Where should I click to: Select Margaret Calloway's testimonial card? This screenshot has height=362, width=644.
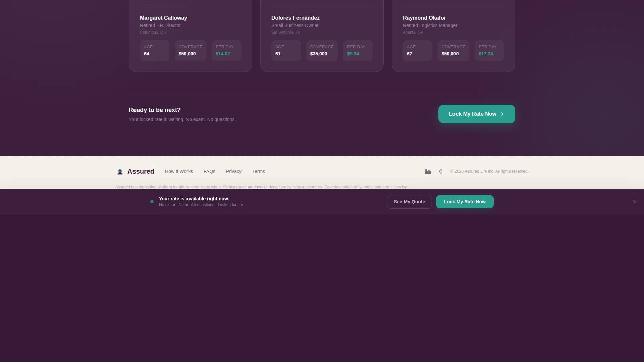pyautogui.click(x=190, y=34)
